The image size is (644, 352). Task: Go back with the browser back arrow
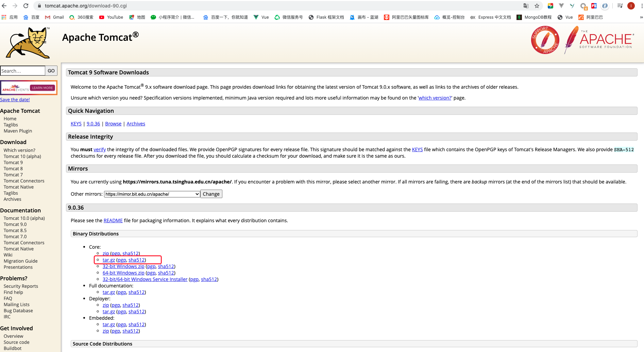tap(4, 6)
